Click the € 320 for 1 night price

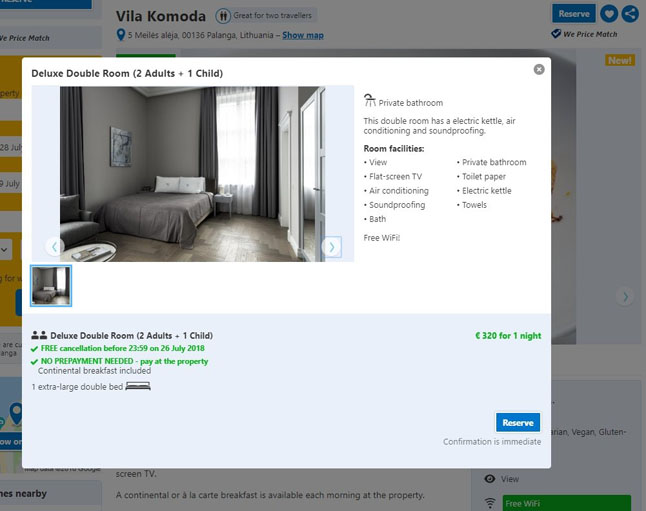point(508,335)
